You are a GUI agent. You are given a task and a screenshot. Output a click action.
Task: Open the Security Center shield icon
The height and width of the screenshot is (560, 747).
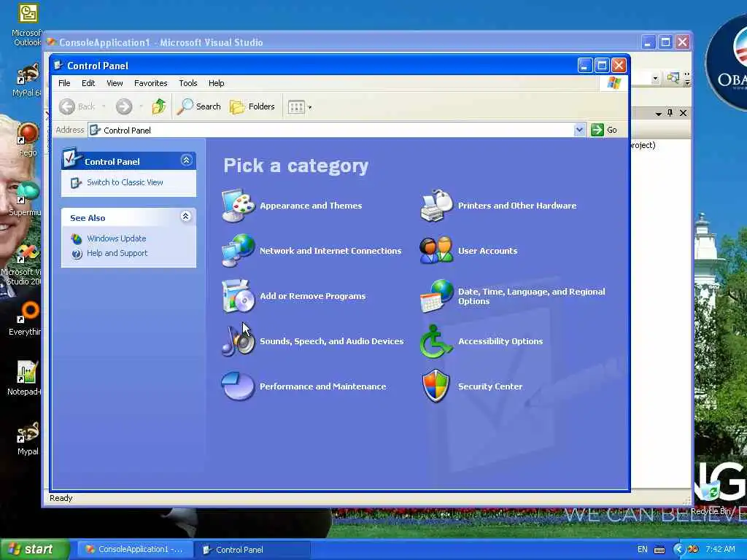436,386
